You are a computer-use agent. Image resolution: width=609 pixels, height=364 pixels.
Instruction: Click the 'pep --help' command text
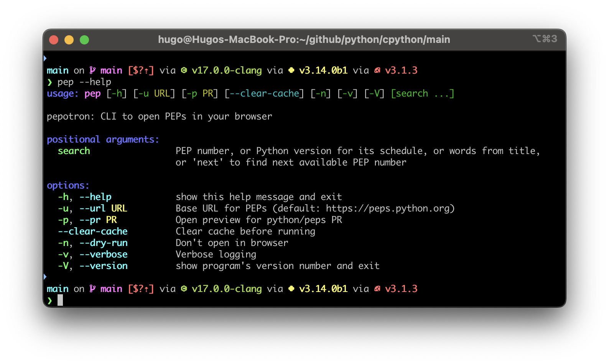(84, 82)
